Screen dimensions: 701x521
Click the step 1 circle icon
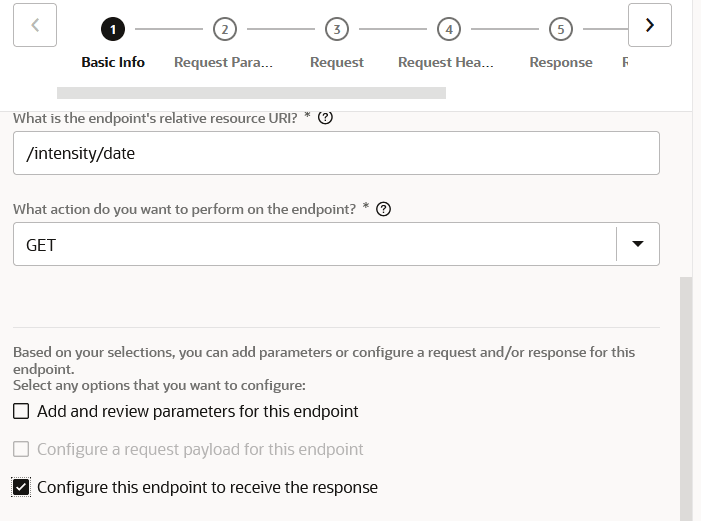tap(113, 30)
